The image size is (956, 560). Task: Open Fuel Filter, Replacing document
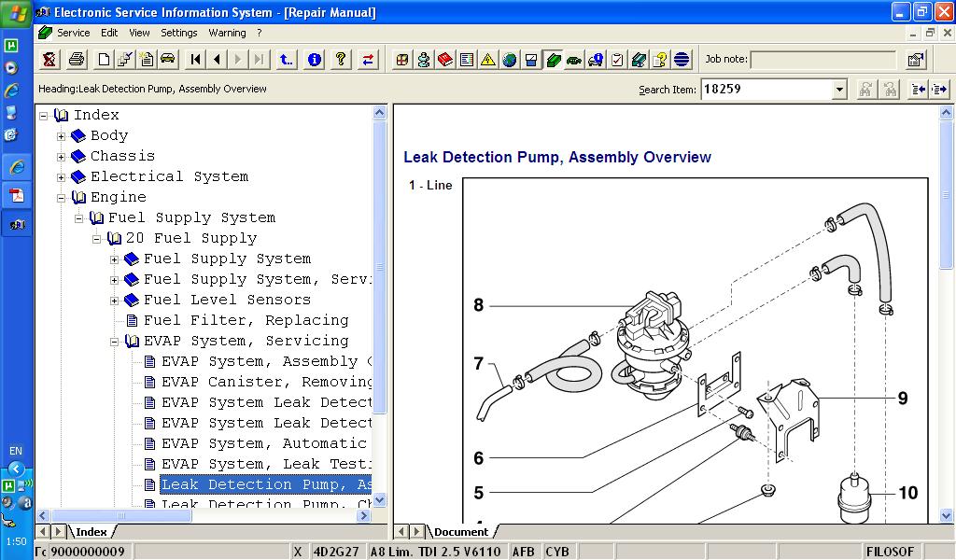pyautogui.click(x=246, y=320)
